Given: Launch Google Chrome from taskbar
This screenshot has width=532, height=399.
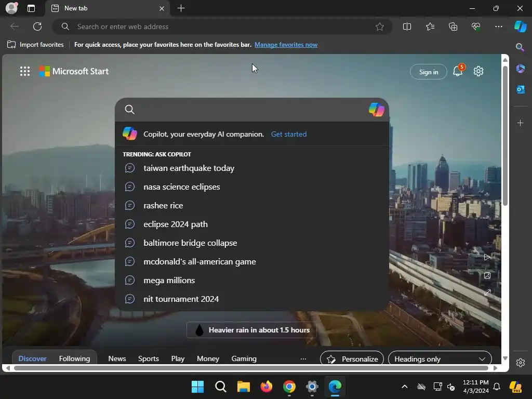Looking at the screenshot, I should click(x=289, y=387).
